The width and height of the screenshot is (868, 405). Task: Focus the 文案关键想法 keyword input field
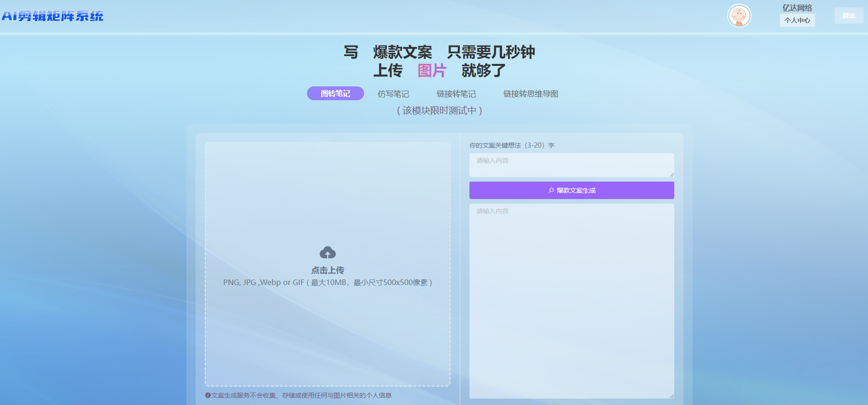point(571,165)
